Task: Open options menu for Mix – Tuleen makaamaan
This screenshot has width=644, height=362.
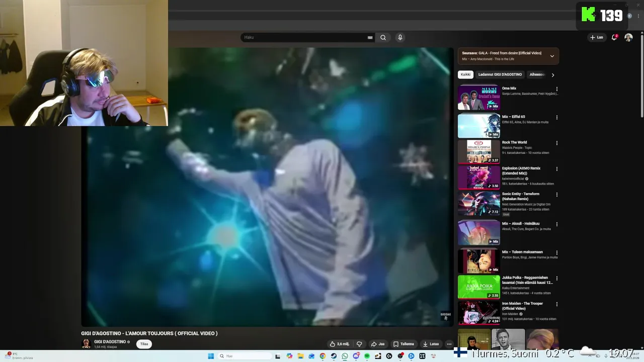Action: click(556, 252)
